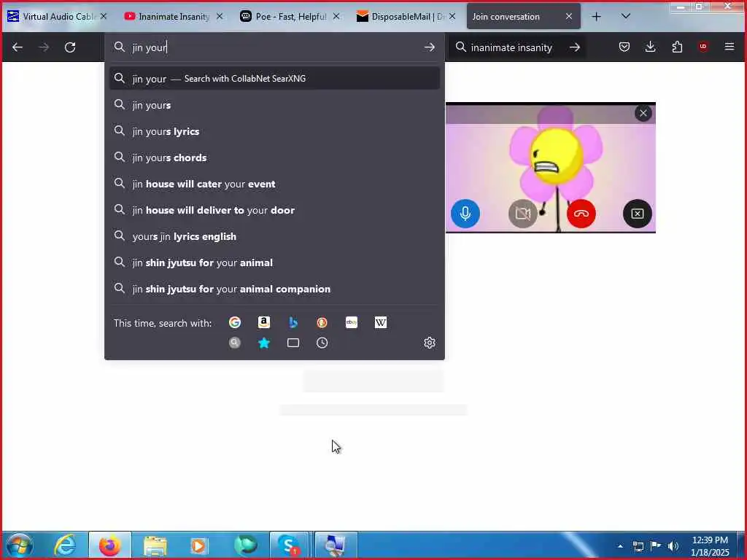
Task: List all tabs dropdown chevron
Action: pos(626,16)
